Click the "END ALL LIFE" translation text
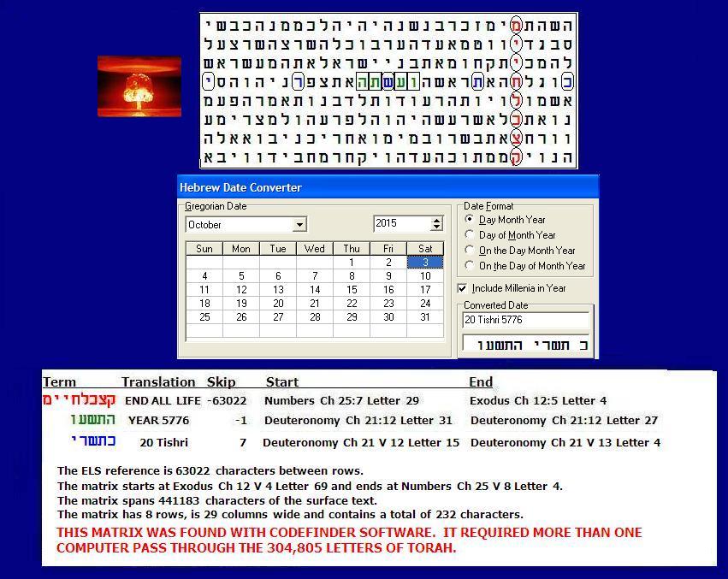The image size is (728, 579). pyautogui.click(x=163, y=400)
